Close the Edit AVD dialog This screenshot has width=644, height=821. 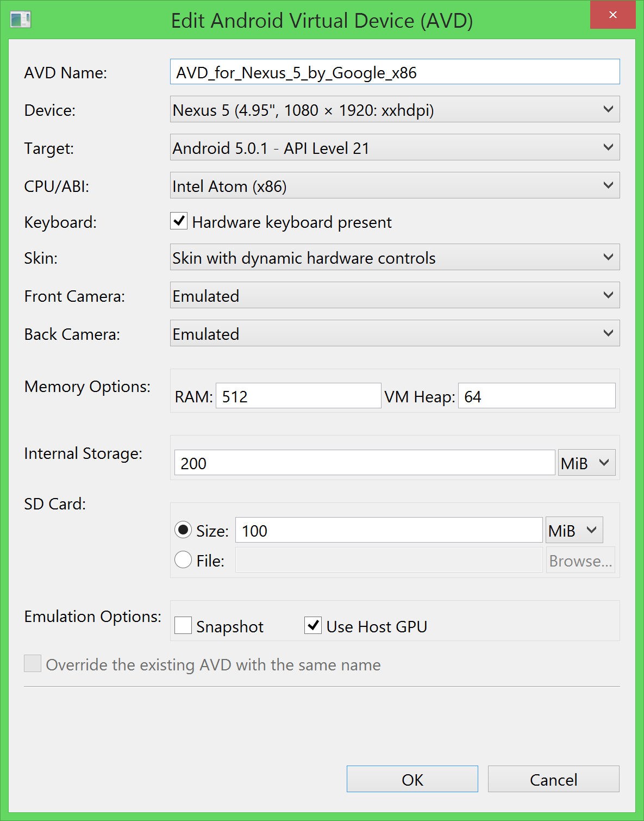click(612, 15)
